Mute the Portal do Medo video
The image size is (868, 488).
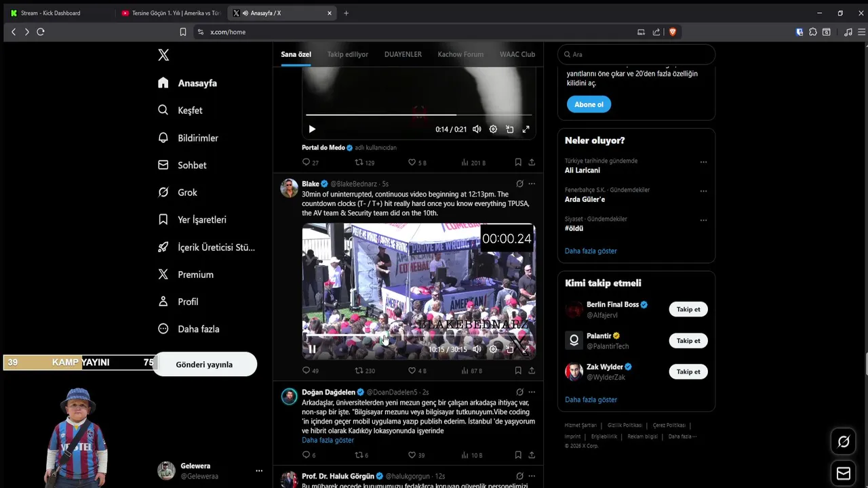coord(477,129)
